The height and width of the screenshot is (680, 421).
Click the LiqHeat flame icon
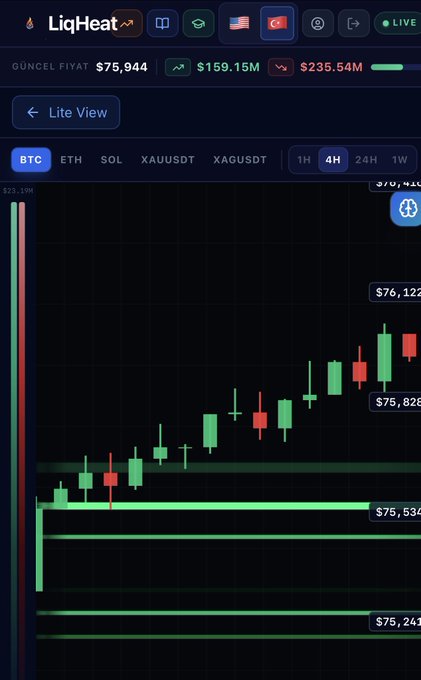click(x=30, y=23)
